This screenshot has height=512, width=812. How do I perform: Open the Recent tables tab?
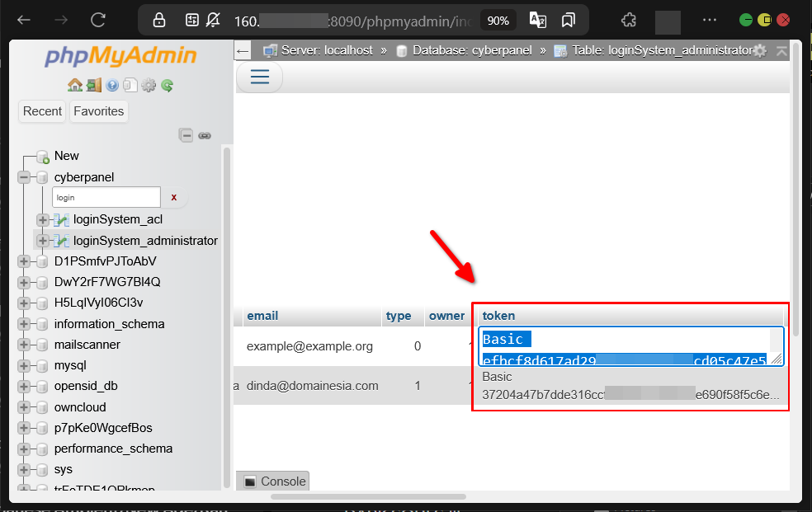42,111
